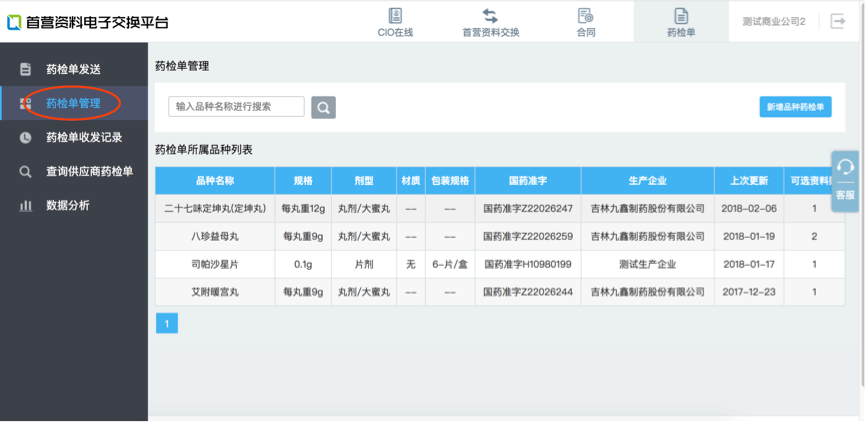The image size is (865, 422).
Task: Select the 二十七味定坤丸(定坤丸) row name
Action: coord(215,209)
